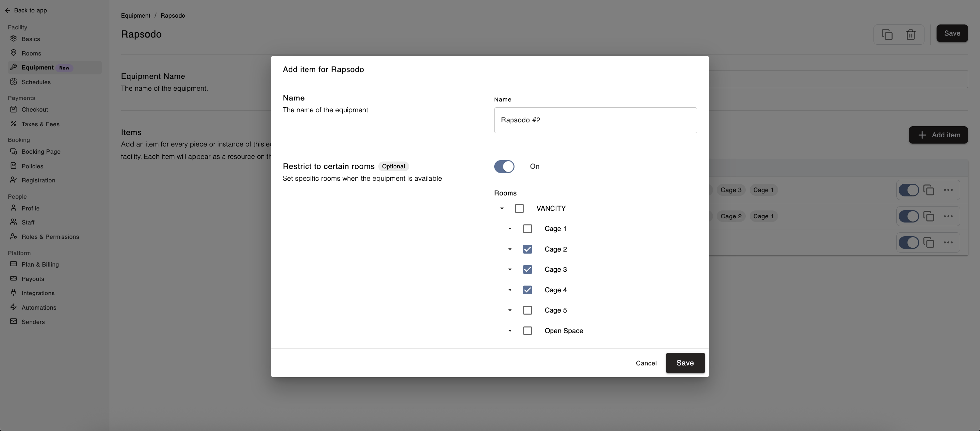Viewport: 980px width, 431px height.
Task: Click the Back to app arrow
Action: click(8, 11)
